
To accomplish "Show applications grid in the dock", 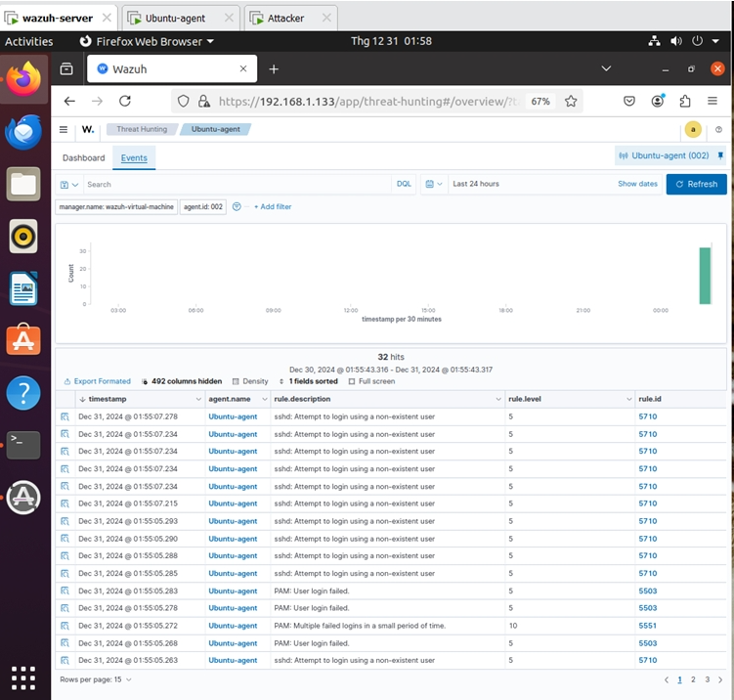I will 23,678.
